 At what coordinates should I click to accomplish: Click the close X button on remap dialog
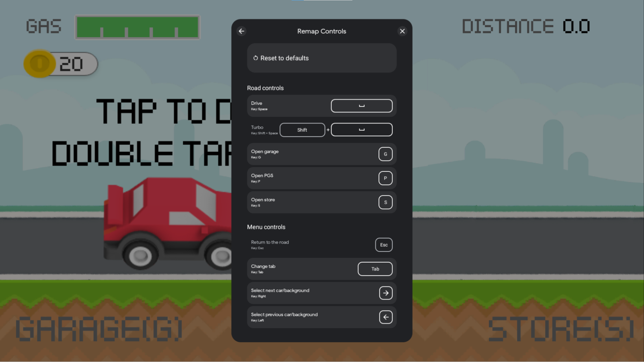click(402, 31)
